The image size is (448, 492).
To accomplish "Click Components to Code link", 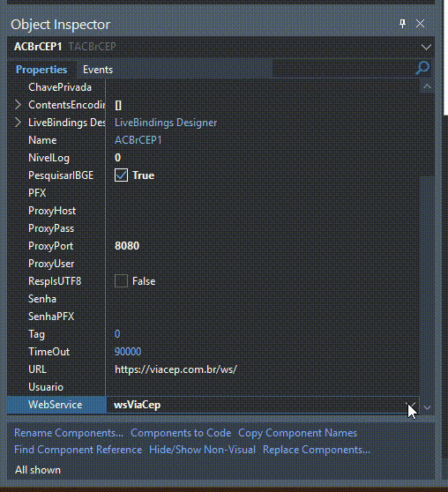I will (181, 433).
